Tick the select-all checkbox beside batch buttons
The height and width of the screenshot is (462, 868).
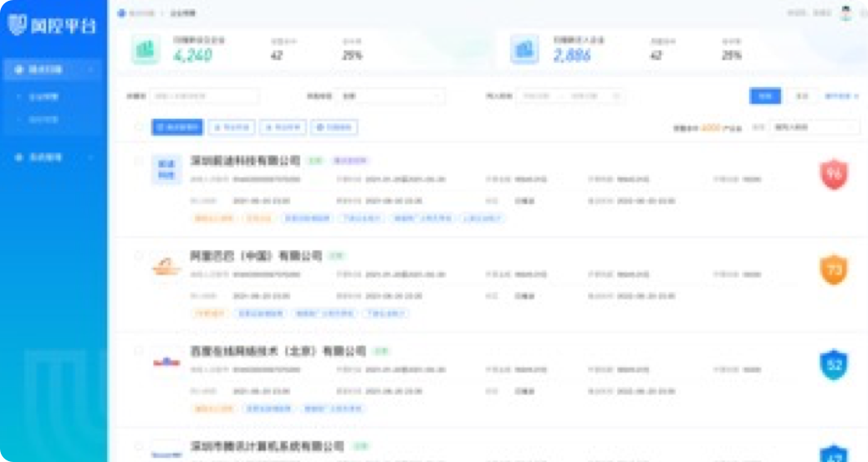click(x=138, y=127)
